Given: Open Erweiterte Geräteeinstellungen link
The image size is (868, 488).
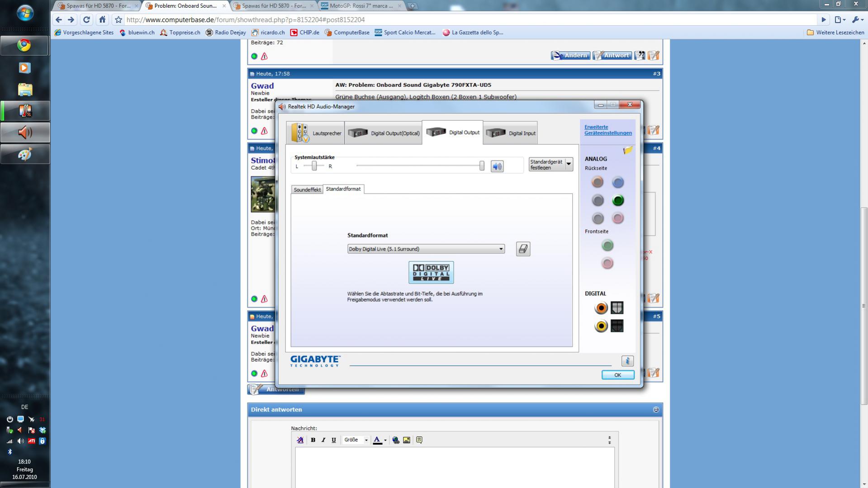Looking at the screenshot, I should point(608,130).
